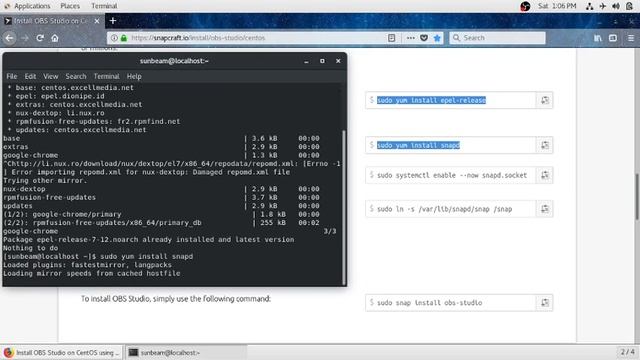This screenshot has width=640, height=360.
Task: Click airplane mode icon in top panel
Action: pyautogui.click(x=602, y=6)
